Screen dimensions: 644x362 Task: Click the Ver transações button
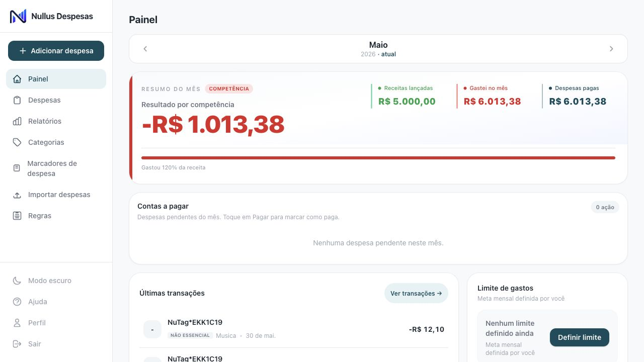(416, 293)
